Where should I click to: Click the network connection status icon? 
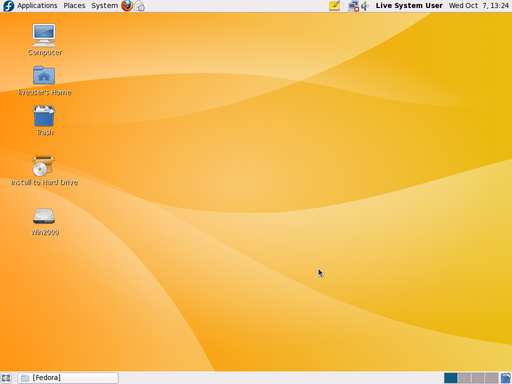tap(353, 6)
